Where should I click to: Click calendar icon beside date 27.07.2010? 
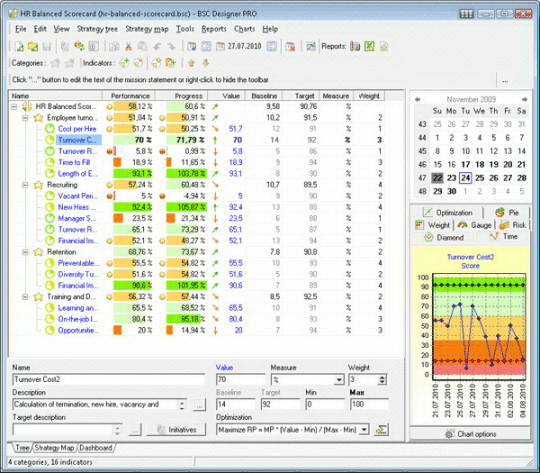tap(220, 46)
